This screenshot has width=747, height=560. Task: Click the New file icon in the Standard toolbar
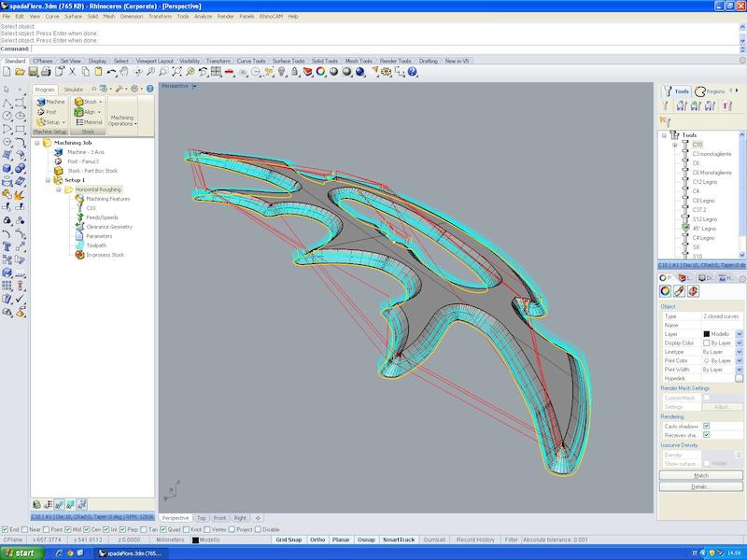[7, 72]
